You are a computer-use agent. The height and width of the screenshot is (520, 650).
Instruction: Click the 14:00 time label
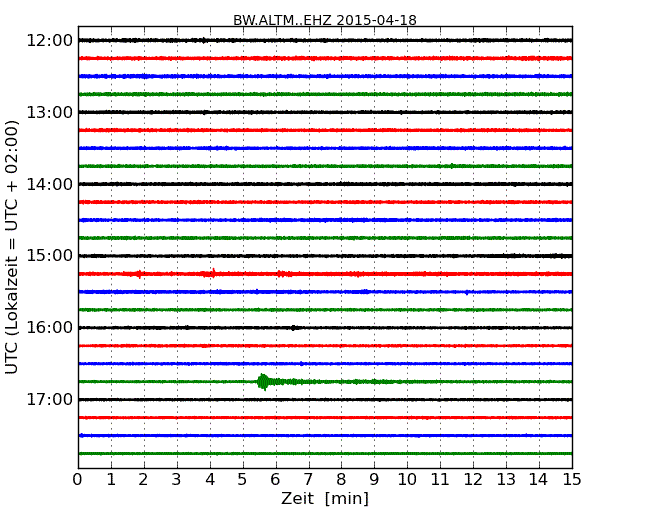(50, 184)
